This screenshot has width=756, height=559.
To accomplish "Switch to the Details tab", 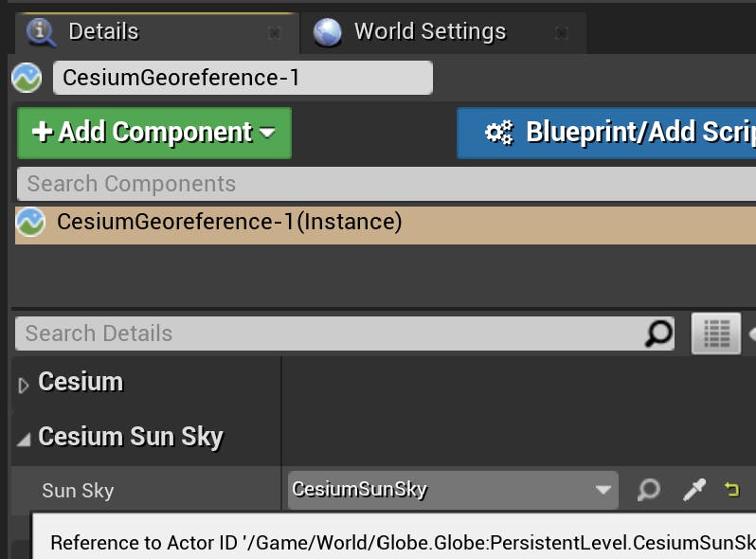I will [x=155, y=33].
